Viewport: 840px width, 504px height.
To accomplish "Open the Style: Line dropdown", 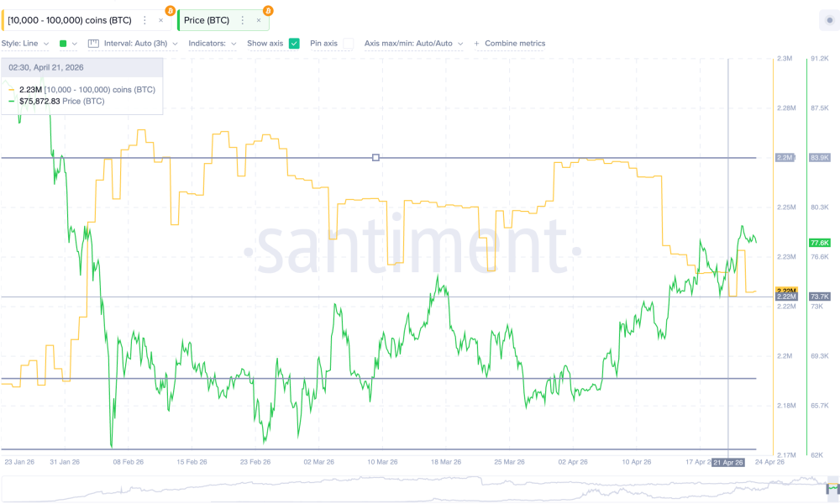I will tap(25, 44).
